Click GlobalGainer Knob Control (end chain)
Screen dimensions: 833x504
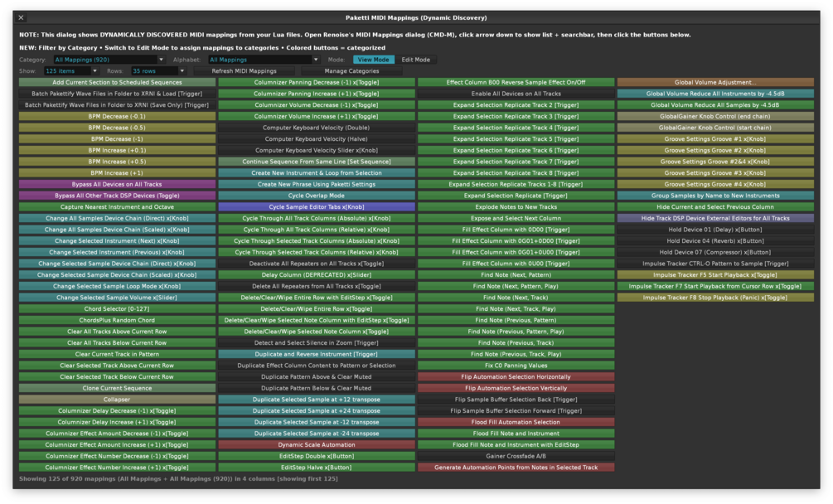point(715,116)
